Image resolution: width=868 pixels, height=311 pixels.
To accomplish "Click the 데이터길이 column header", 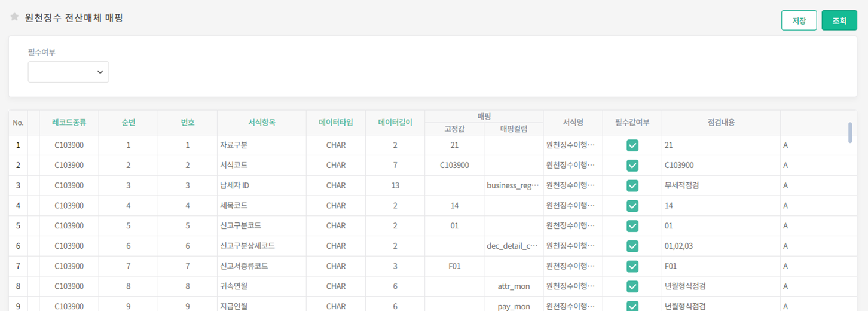I will [x=395, y=123].
